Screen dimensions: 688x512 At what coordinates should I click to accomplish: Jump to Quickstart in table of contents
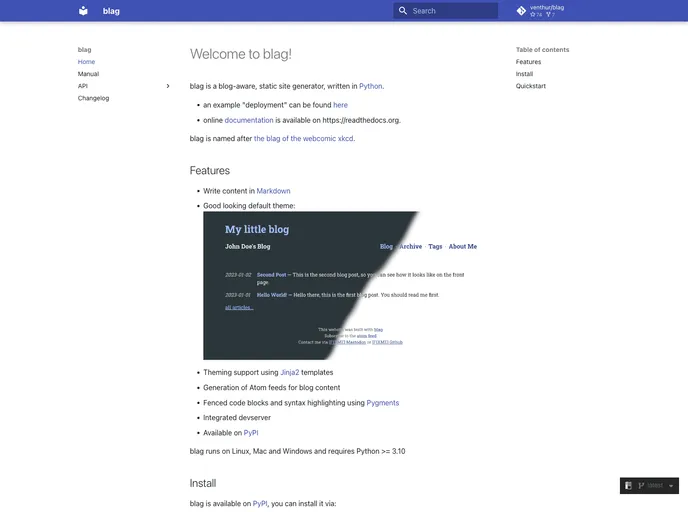click(x=531, y=86)
